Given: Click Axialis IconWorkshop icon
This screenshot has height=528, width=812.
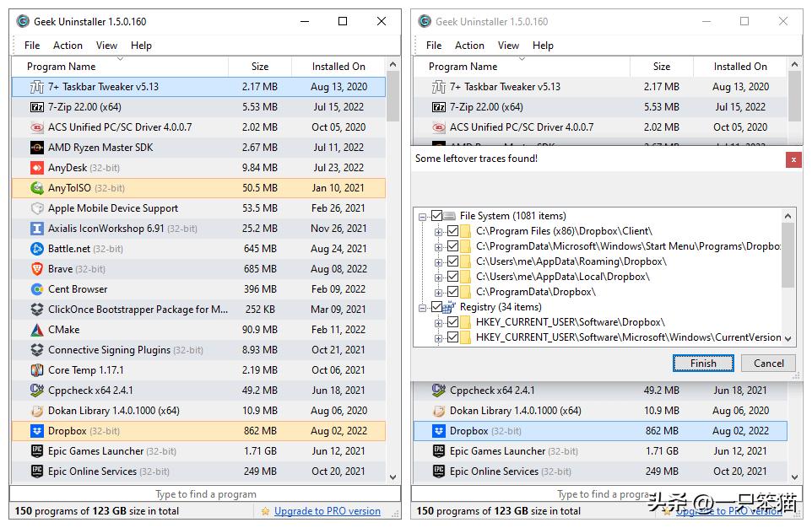Looking at the screenshot, I should pyautogui.click(x=37, y=229).
